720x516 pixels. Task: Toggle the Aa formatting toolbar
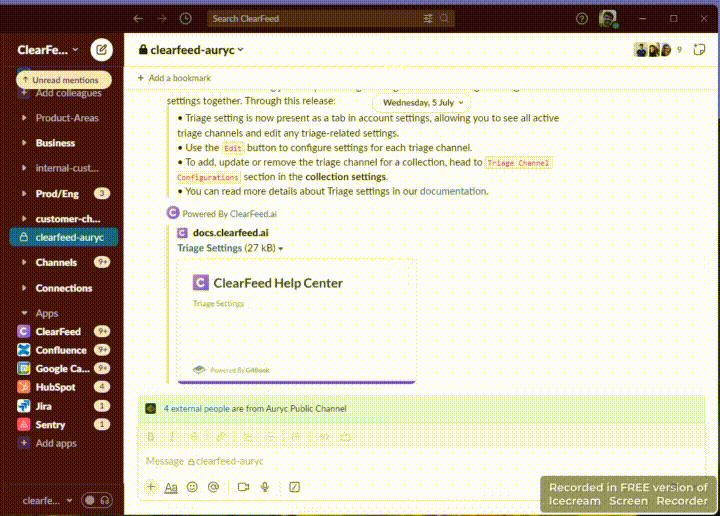(x=171, y=487)
